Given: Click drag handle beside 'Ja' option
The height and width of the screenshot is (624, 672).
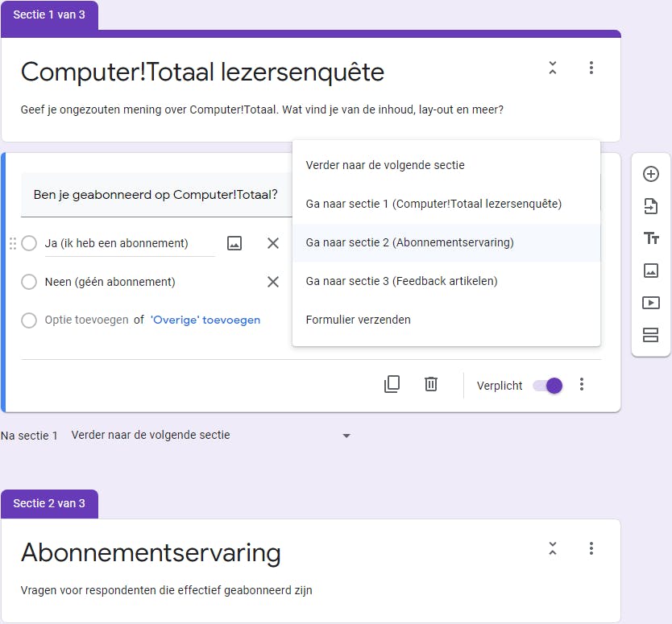Looking at the screenshot, I should [12, 243].
